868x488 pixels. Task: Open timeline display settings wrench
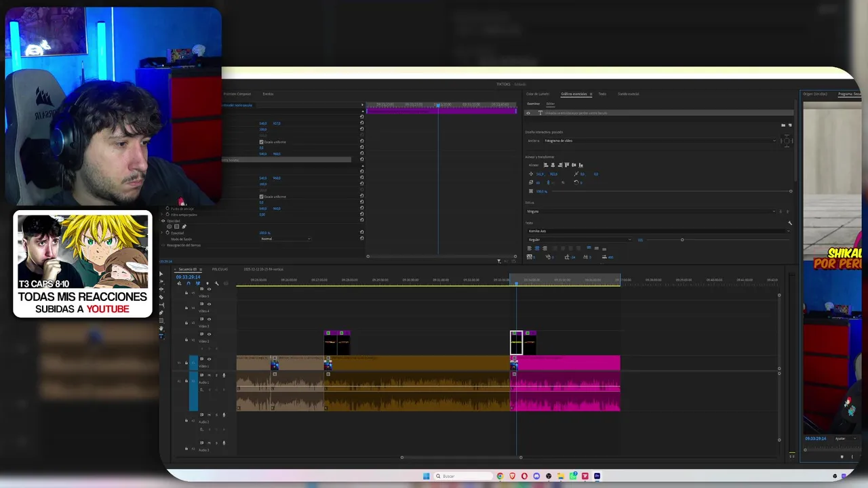(x=217, y=283)
